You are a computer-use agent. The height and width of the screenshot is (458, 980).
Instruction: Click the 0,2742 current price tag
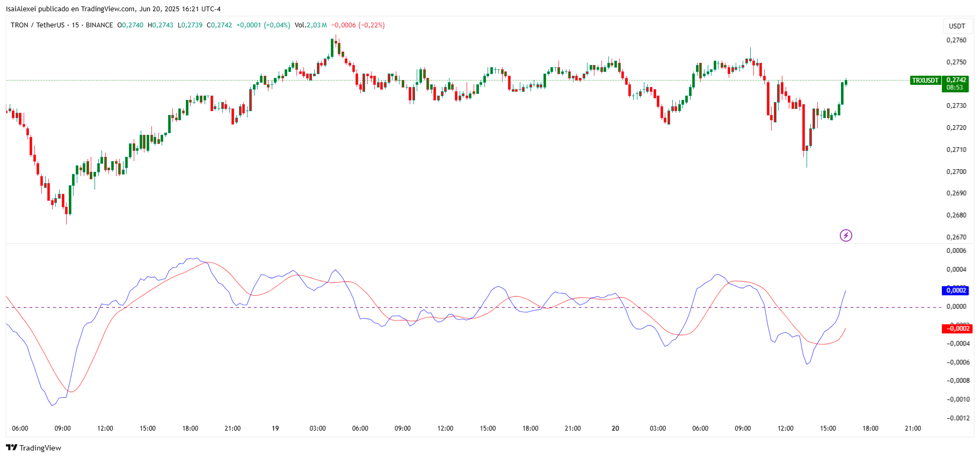coord(956,80)
